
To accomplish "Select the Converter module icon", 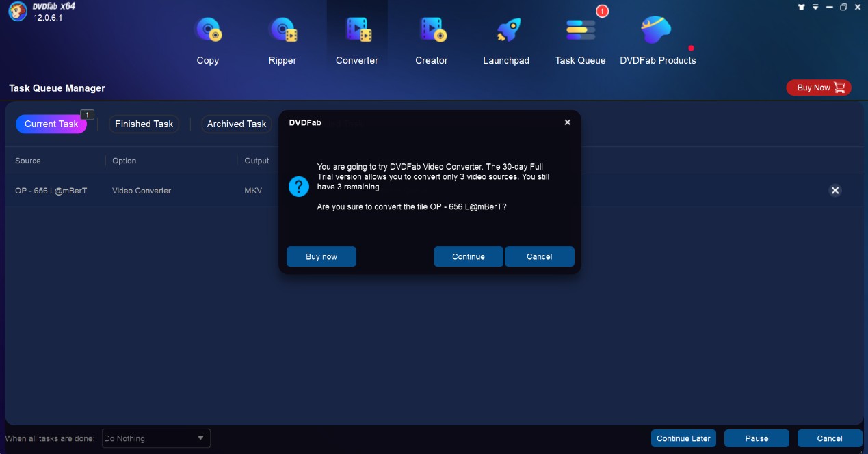I will click(x=356, y=31).
